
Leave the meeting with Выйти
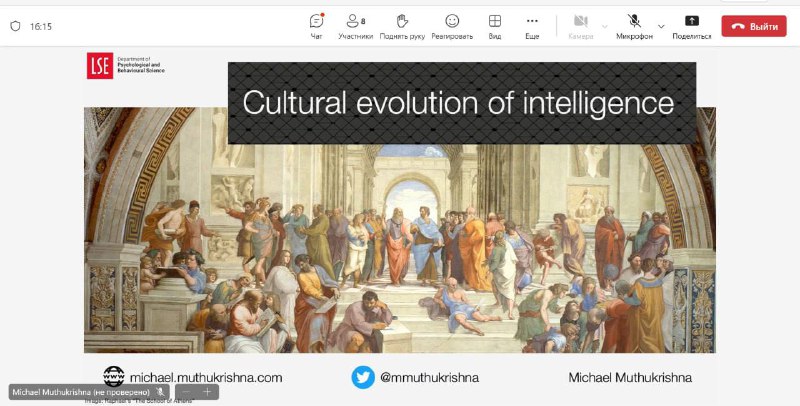(x=754, y=26)
